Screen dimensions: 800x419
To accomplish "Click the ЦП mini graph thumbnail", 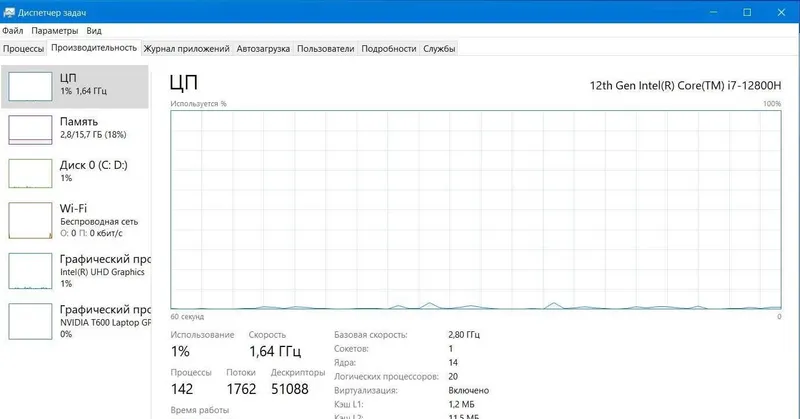I will (x=30, y=86).
